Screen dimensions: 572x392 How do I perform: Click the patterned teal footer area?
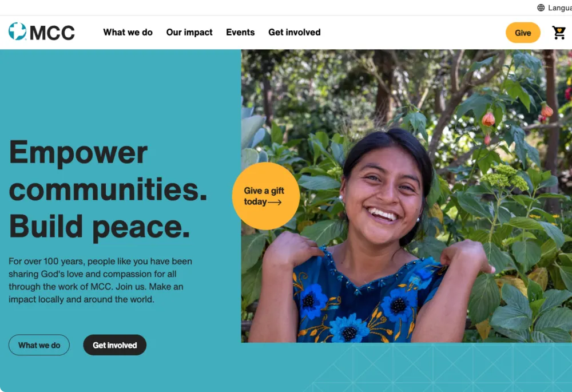[438, 367]
